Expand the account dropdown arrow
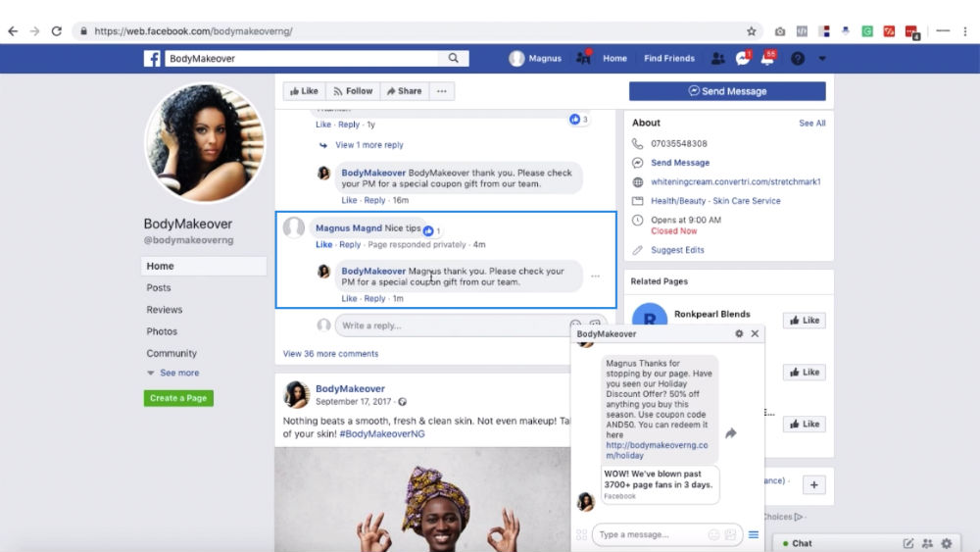This screenshot has width=980, height=552. [822, 58]
